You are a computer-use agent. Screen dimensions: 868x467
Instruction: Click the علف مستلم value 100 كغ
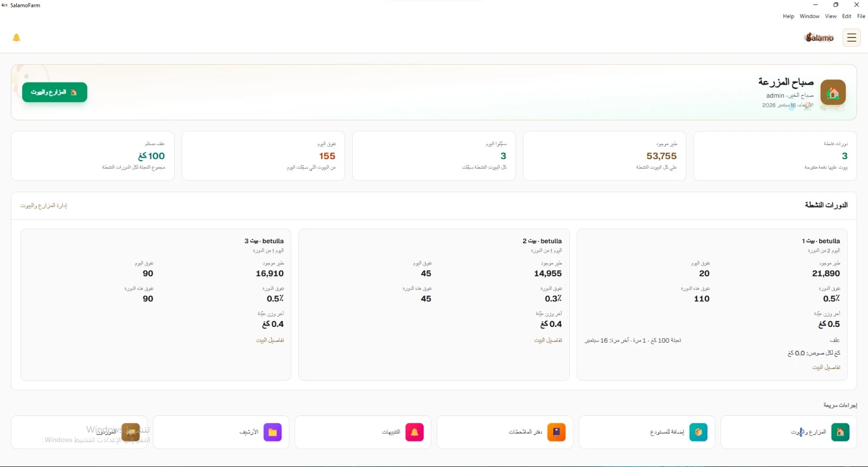pos(151,156)
